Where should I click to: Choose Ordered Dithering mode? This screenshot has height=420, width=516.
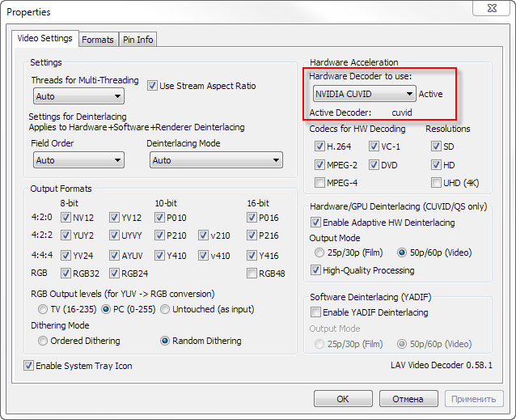tap(42, 341)
